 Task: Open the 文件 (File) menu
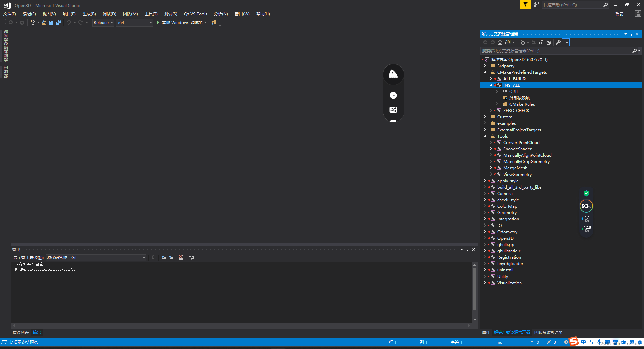coord(10,14)
